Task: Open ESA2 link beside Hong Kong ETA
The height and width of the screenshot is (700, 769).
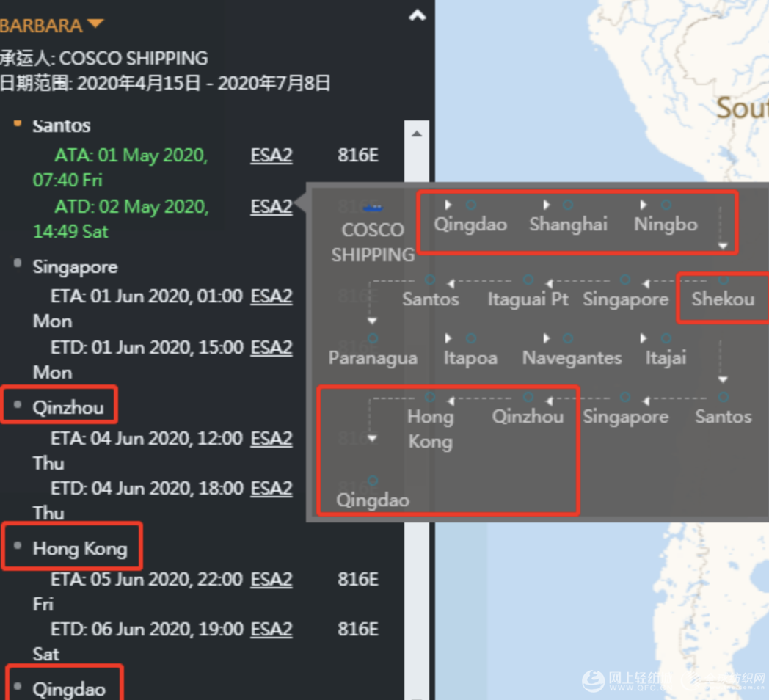Action: (271, 580)
